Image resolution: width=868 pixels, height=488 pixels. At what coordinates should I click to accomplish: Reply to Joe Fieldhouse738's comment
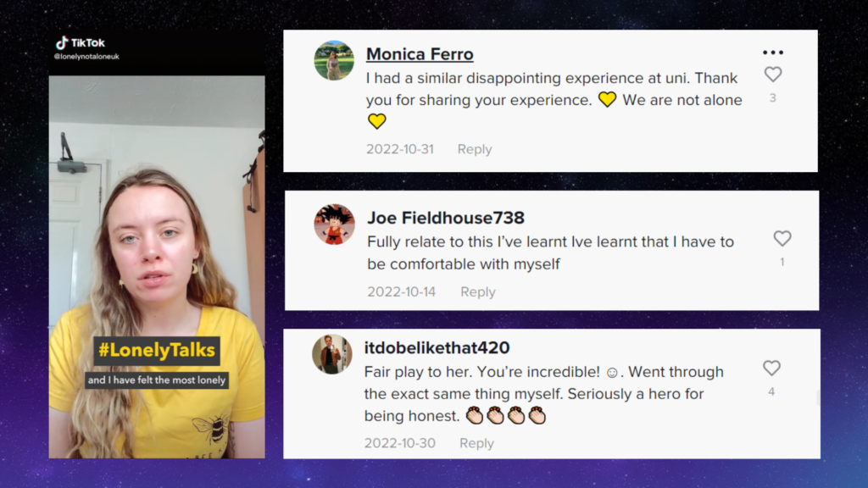(x=478, y=291)
